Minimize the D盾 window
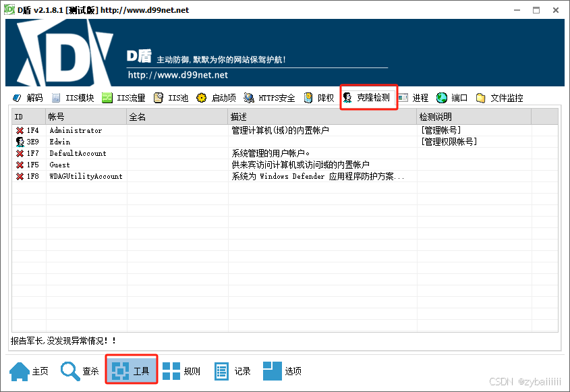570x392 pixels. point(517,10)
